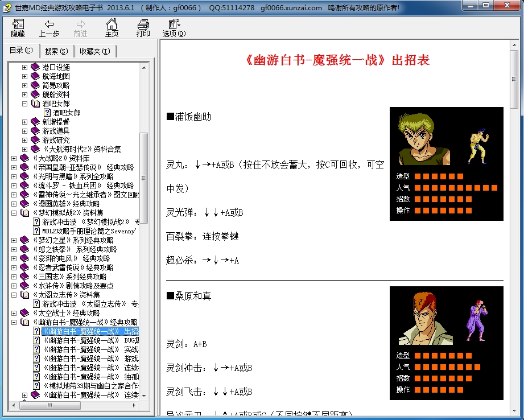Image resolution: width=524 pixels, height=420 pixels.
Task: Click the open-book icon of 《梦幻模拟战2》资料集
Action: pos(26,212)
